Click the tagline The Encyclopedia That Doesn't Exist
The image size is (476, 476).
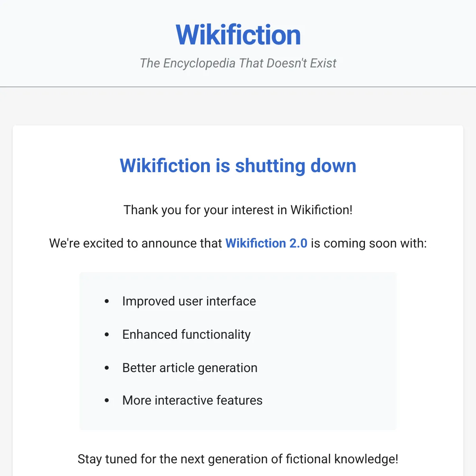(x=238, y=63)
